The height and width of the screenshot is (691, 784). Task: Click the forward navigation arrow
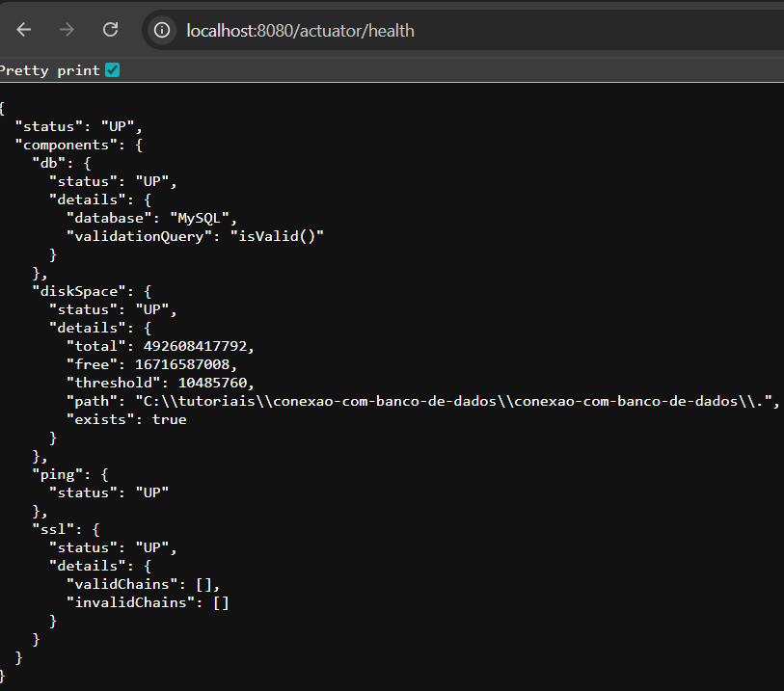66,29
